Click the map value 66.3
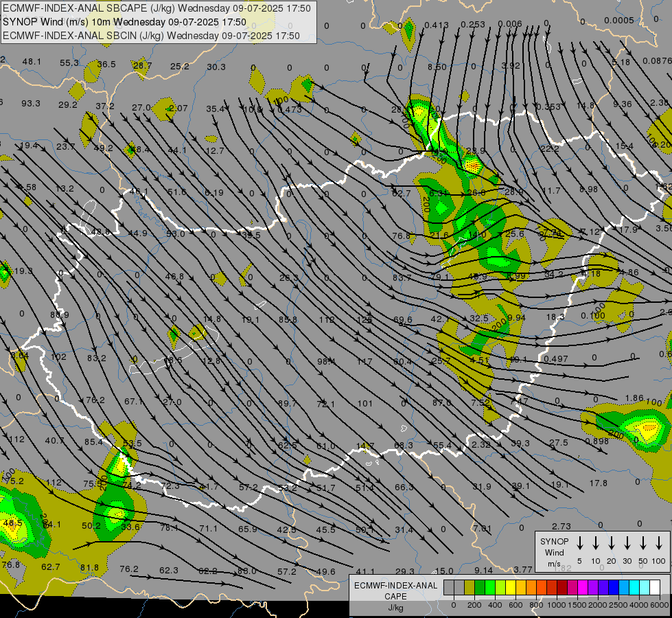 coord(404,488)
